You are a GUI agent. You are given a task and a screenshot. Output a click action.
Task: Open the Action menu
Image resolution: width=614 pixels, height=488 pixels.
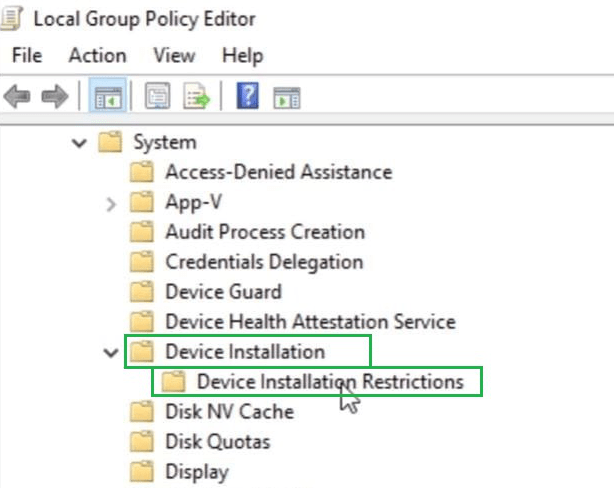[x=97, y=56]
